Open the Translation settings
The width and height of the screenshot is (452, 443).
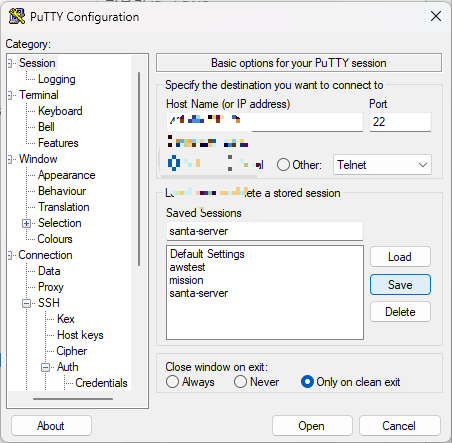coord(64,207)
